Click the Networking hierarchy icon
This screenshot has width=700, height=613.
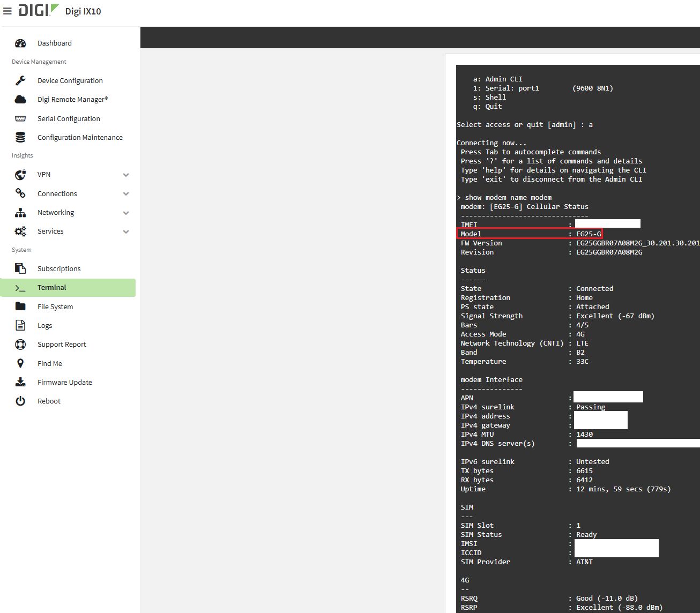(x=20, y=213)
